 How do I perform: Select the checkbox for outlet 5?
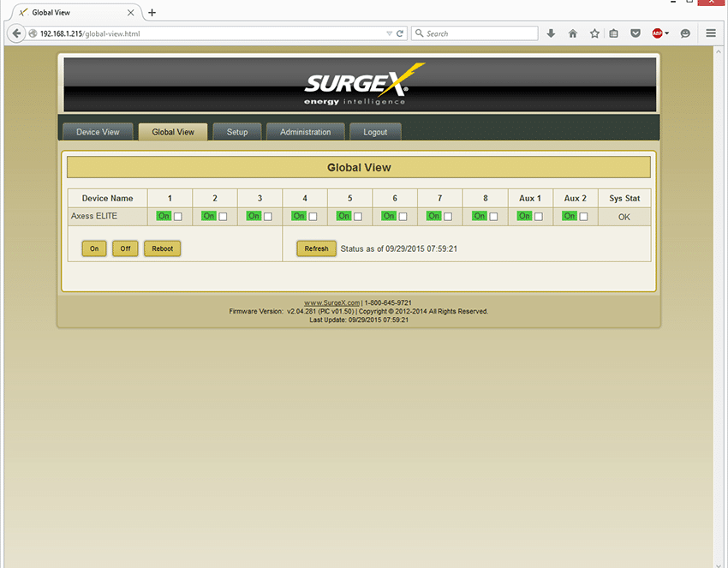[358, 217]
